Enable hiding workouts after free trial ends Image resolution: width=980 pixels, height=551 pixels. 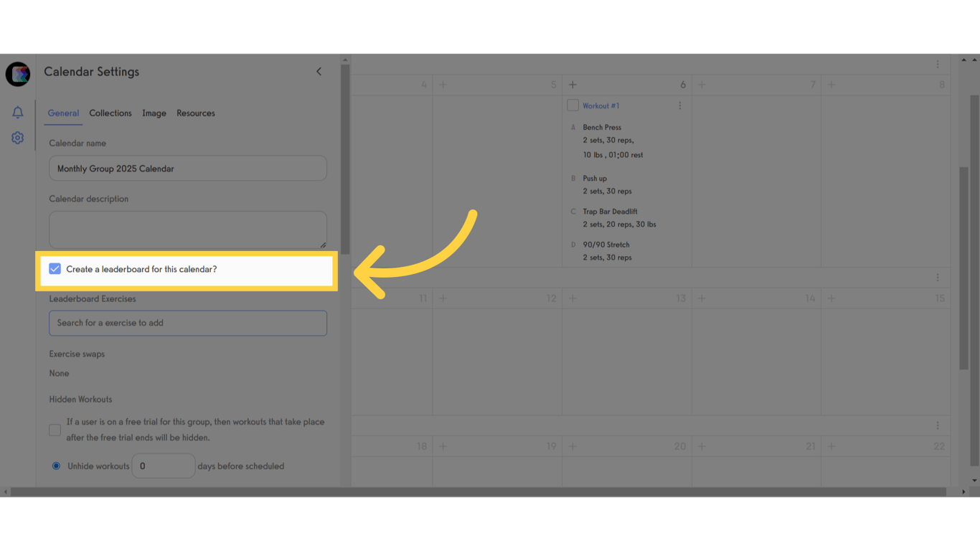pos(55,430)
